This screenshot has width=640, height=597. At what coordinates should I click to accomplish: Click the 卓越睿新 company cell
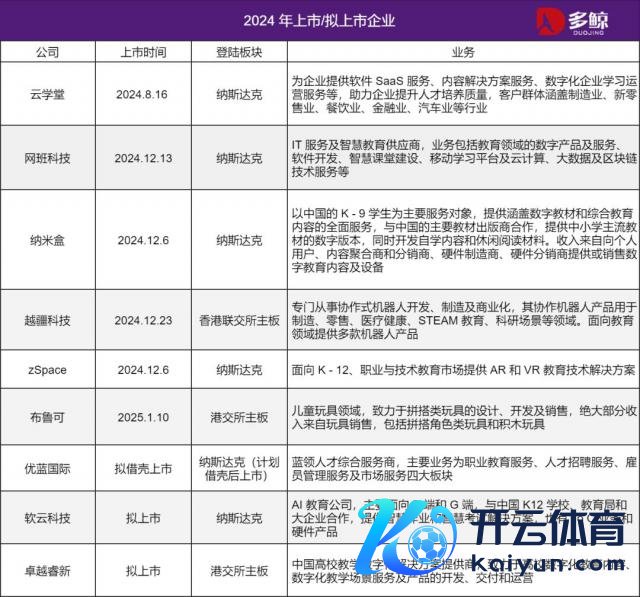(47, 570)
